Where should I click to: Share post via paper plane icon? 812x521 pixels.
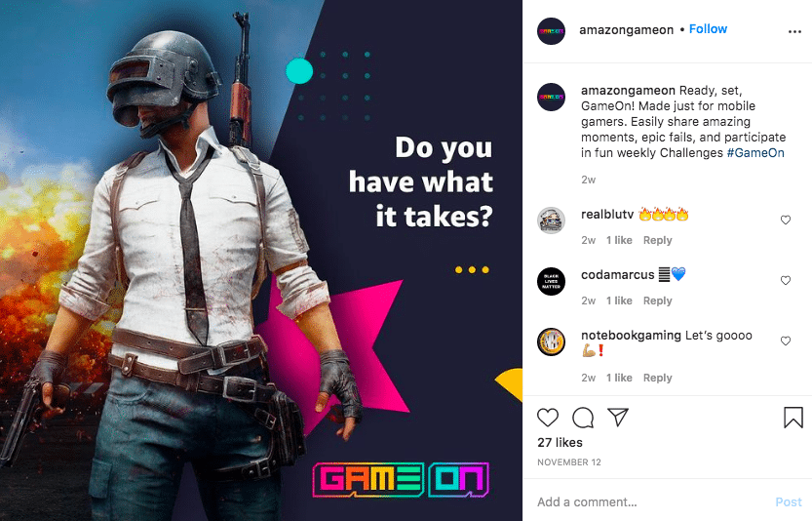pyautogui.click(x=618, y=417)
